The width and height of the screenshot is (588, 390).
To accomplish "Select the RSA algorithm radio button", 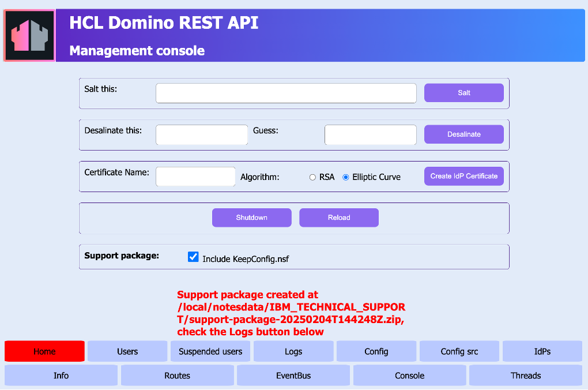I will point(312,177).
